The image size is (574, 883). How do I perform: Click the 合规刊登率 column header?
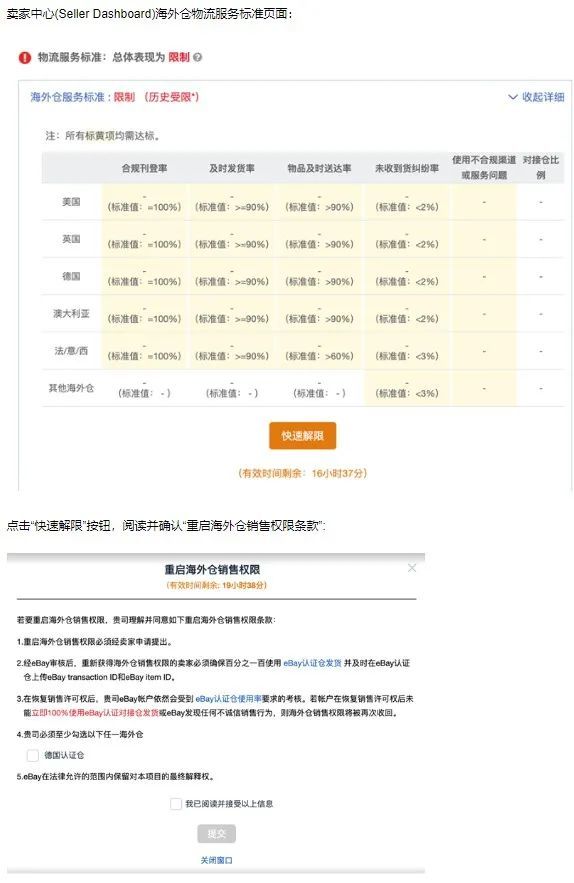tap(144, 168)
